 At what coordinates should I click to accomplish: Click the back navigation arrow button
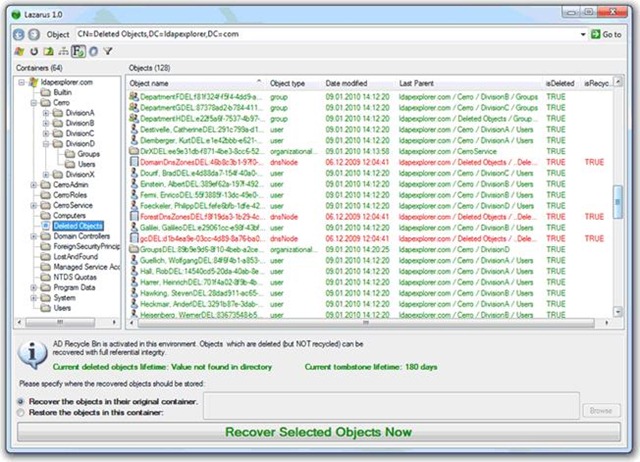click(x=19, y=34)
